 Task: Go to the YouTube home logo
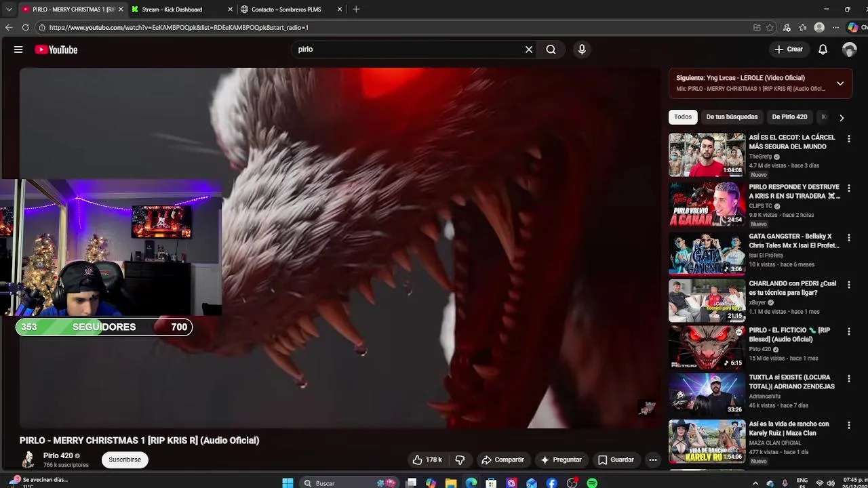click(x=56, y=49)
